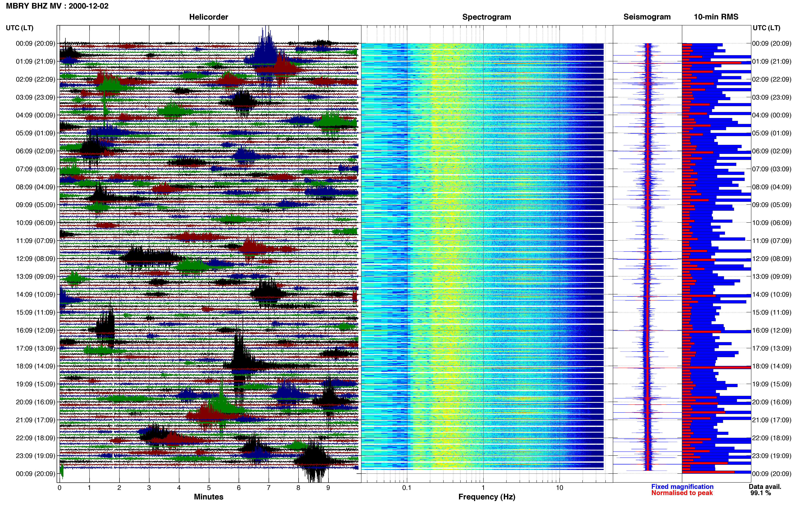Click the spectrogram '1' frequency tick
This screenshot has height=508, width=812.
tap(483, 488)
